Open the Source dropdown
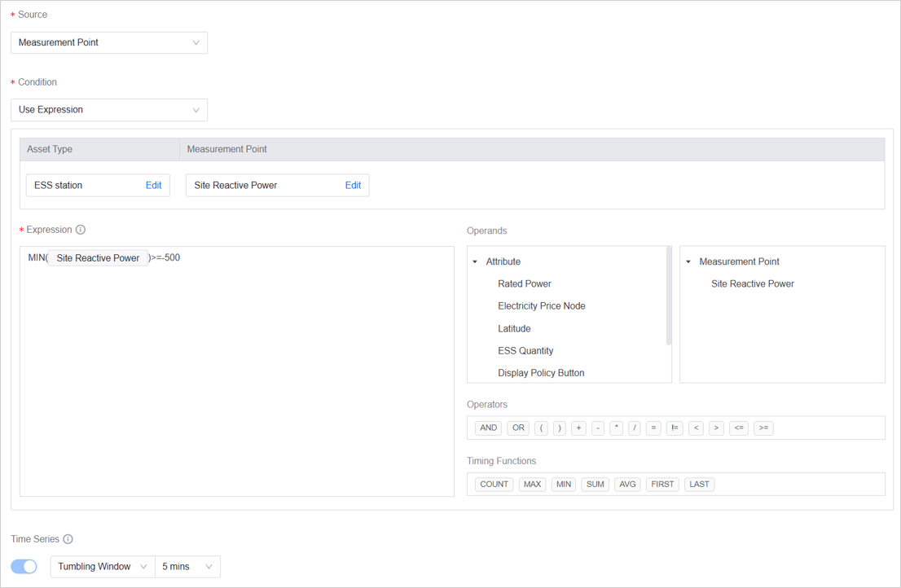The width and height of the screenshot is (901, 588). (x=109, y=42)
